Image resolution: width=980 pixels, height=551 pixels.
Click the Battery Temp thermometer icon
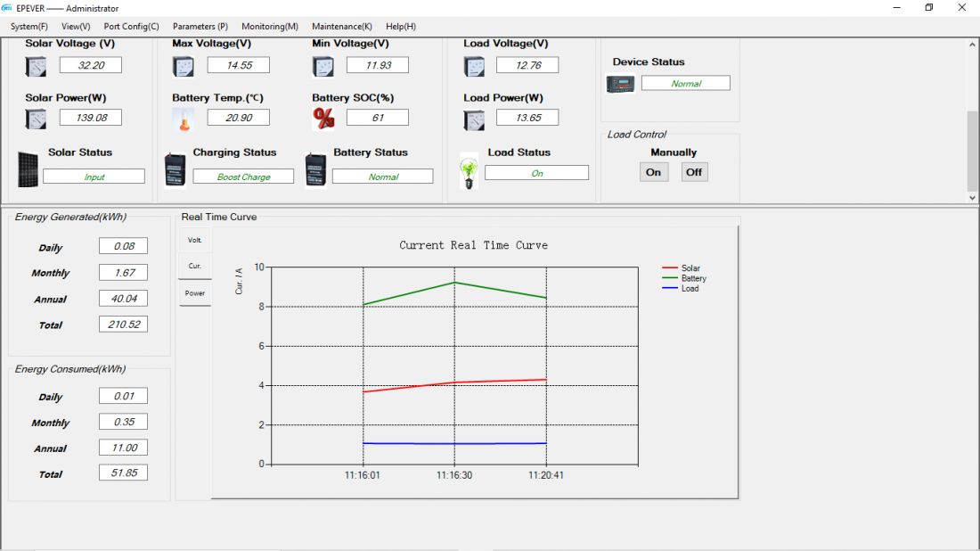[184, 119]
